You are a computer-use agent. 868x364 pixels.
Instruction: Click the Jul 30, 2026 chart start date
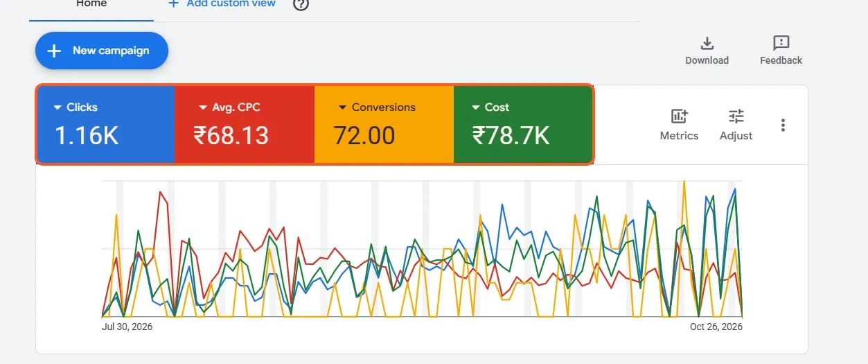pos(127,327)
